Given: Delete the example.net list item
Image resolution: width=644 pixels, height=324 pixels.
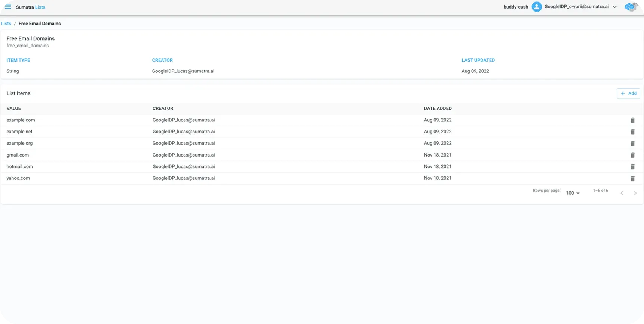Looking at the screenshot, I should 632,132.
